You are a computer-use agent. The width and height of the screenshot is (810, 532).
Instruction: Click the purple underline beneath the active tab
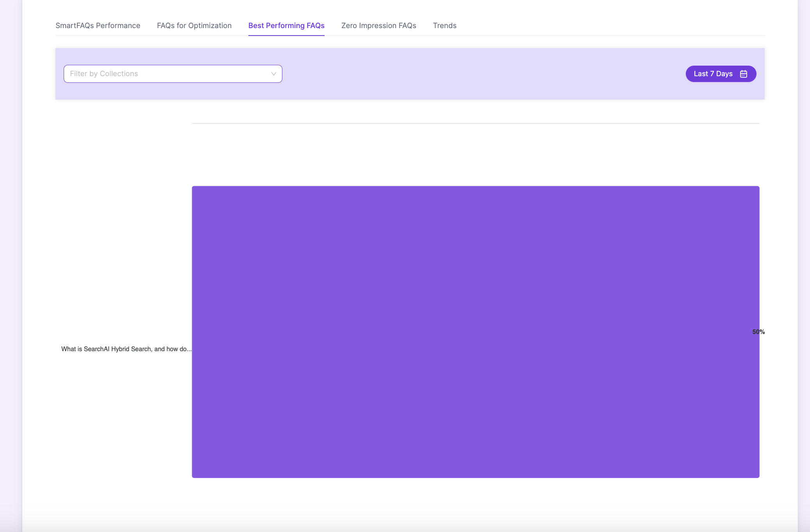point(286,35)
